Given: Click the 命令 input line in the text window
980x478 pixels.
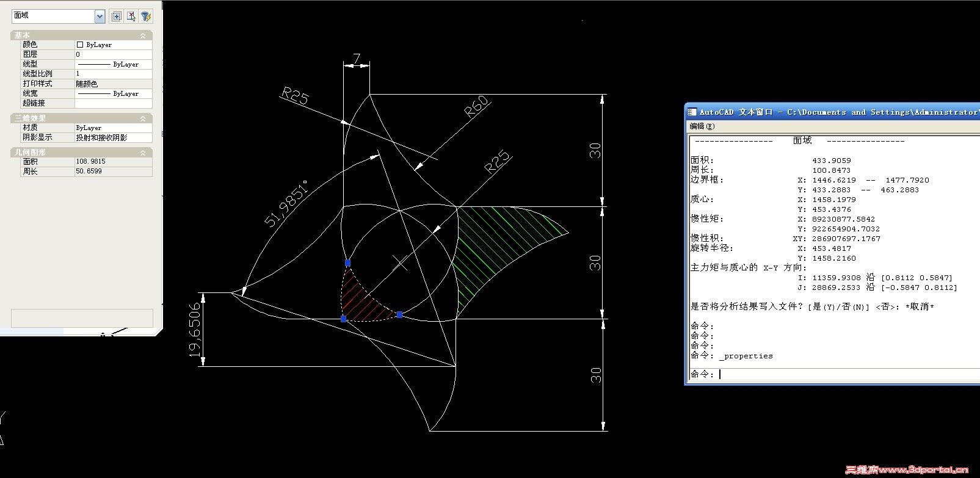Looking at the screenshot, I should (833, 374).
